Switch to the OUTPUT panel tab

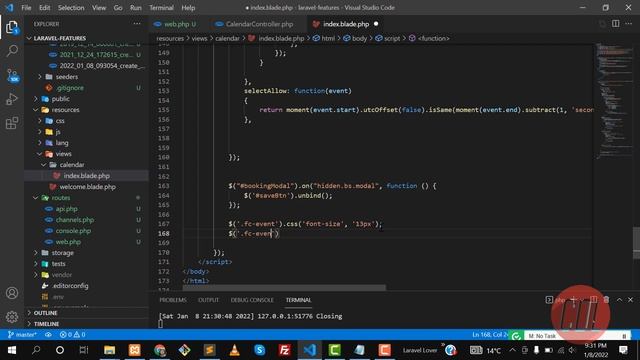tap(208, 300)
